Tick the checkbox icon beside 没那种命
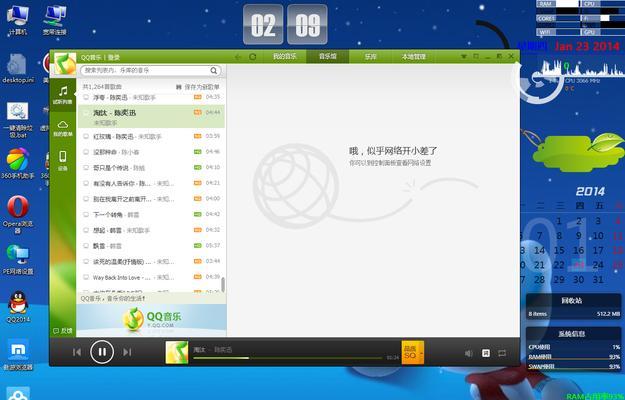 pyautogui.click(x=86, y=152)
